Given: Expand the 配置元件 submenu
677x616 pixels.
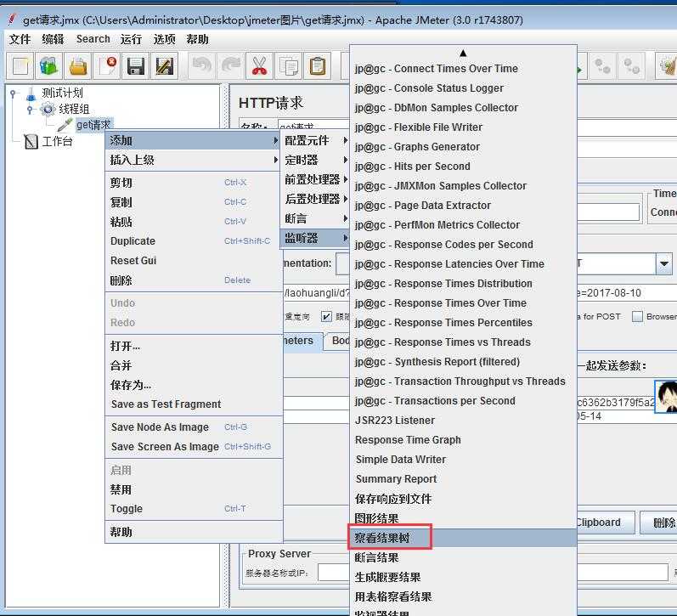Looking at the screenshot, I should click(316, 140).
